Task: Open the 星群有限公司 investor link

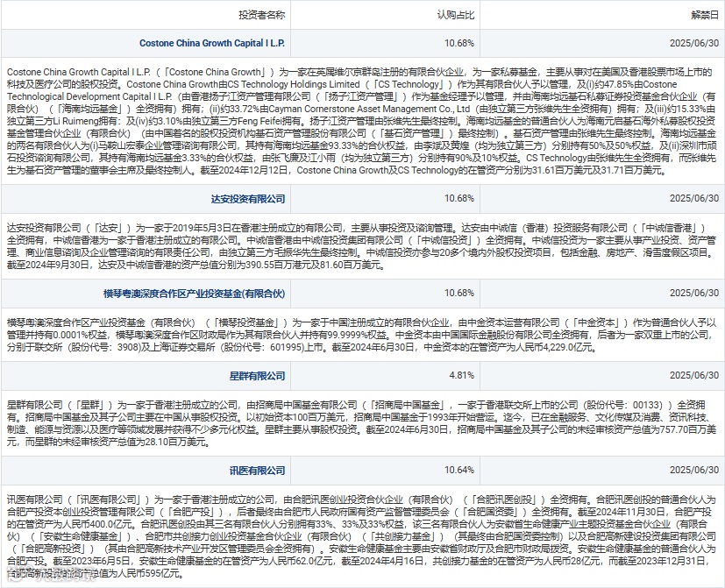Action: [x=257, y=376]
